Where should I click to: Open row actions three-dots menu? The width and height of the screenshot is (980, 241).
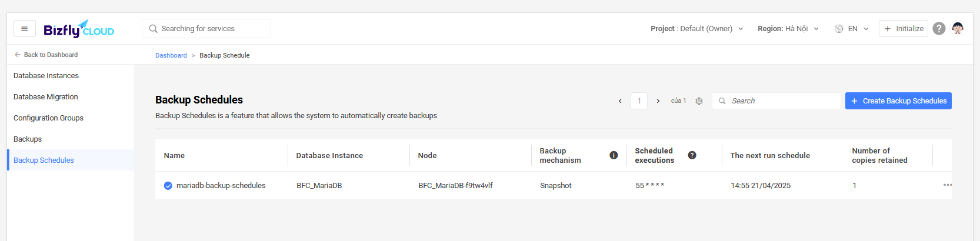coord(947,185)
